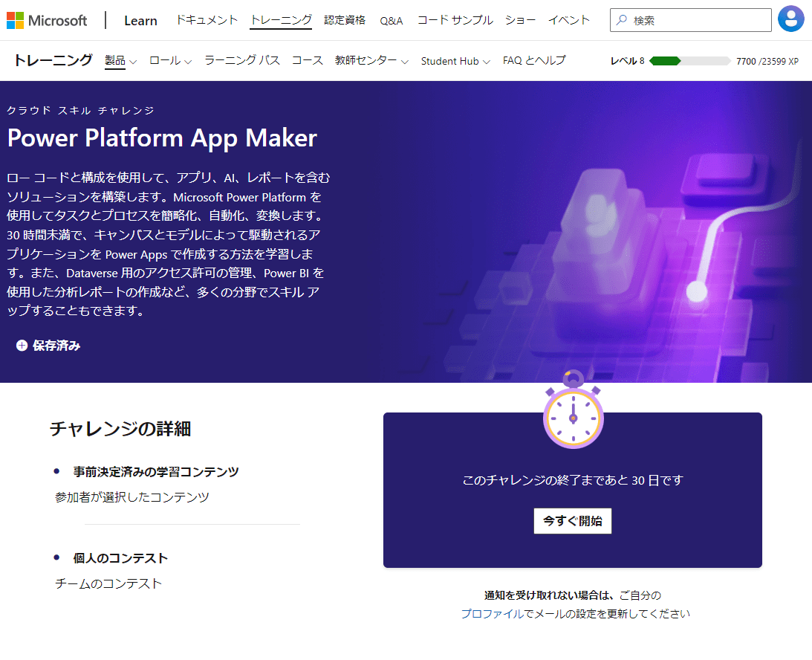The height and width of the screenshot is (660, 812).
Task: Click the 今すぐ開始 button
Action: [573, 521]
